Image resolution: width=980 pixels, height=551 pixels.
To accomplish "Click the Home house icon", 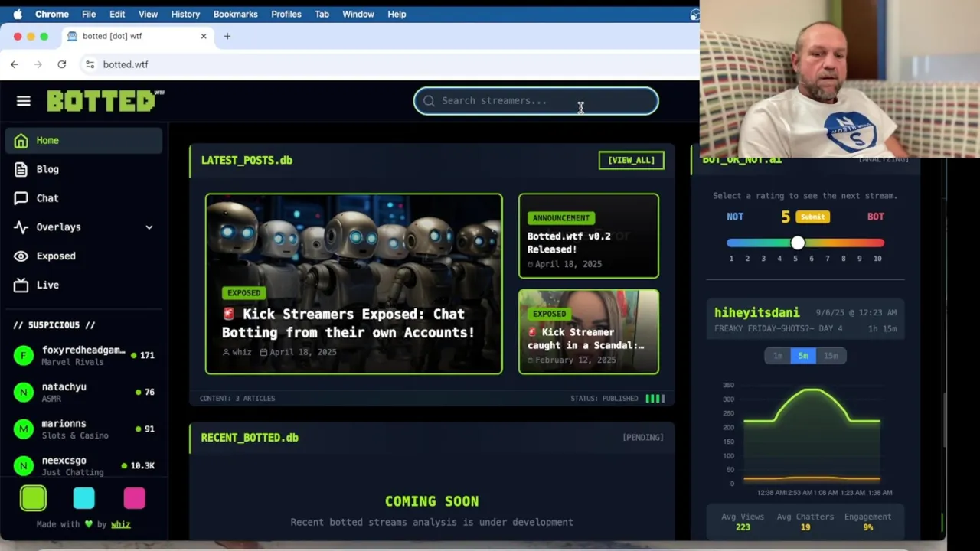I will (21, 140).
